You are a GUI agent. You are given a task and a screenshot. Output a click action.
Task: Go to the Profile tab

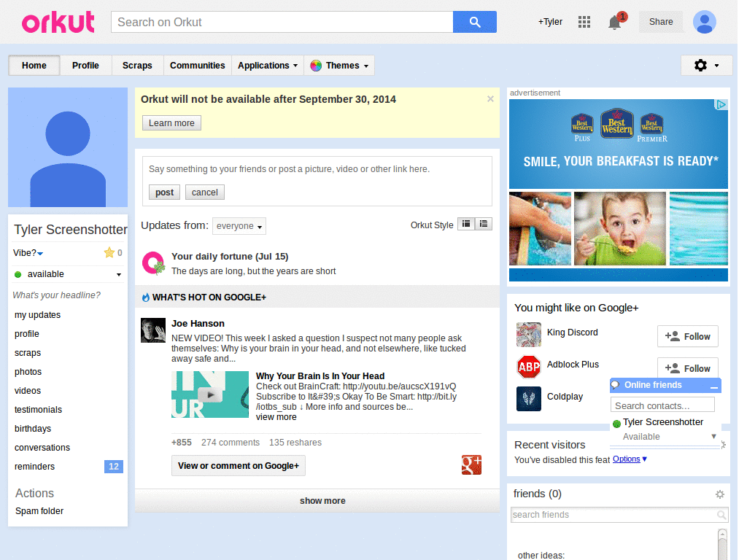coord(86,66)
